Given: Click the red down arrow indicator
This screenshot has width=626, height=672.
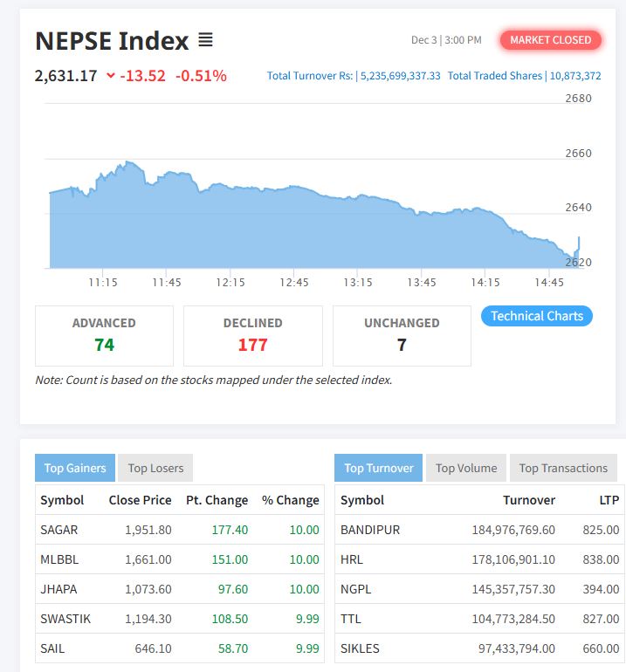Looking at the screenshot, I should pyautogui.click(x=110, y=76).
